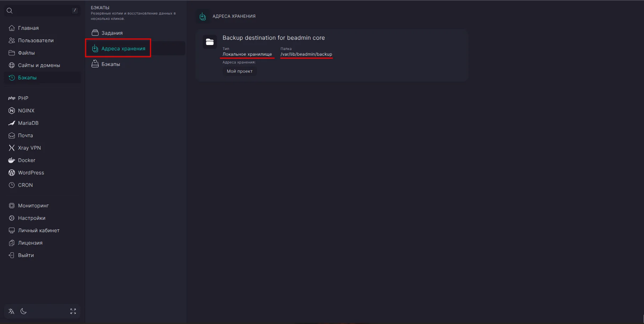This screenshot has width=644, height=324.
Task: Open the WordPress section
Action: click(x=31, y=173)
